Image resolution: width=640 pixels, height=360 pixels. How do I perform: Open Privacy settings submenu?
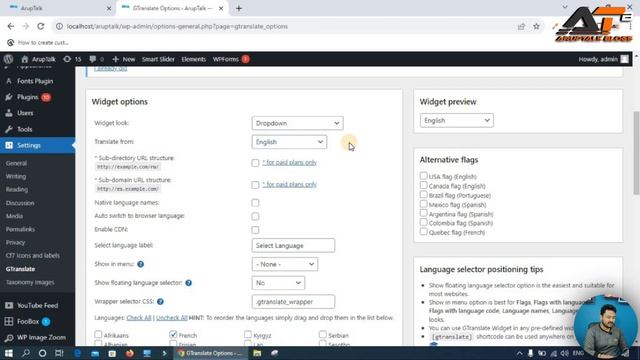click(x=16, y=242)
